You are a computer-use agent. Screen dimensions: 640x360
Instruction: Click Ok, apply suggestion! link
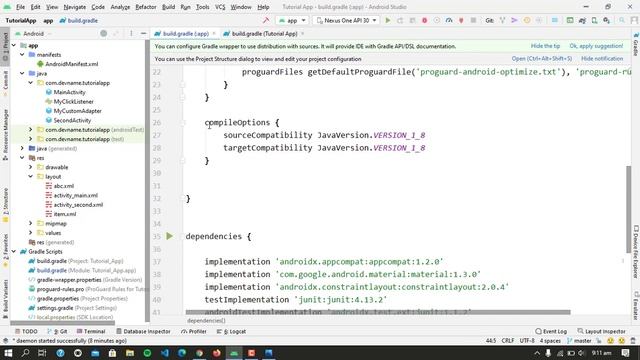pos(596,46)
